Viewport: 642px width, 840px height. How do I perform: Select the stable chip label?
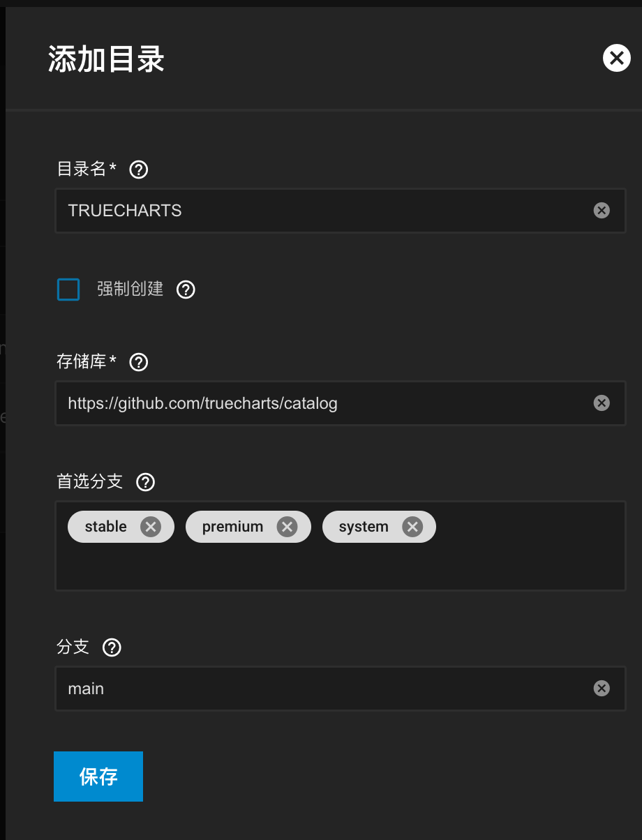(106, 527)
